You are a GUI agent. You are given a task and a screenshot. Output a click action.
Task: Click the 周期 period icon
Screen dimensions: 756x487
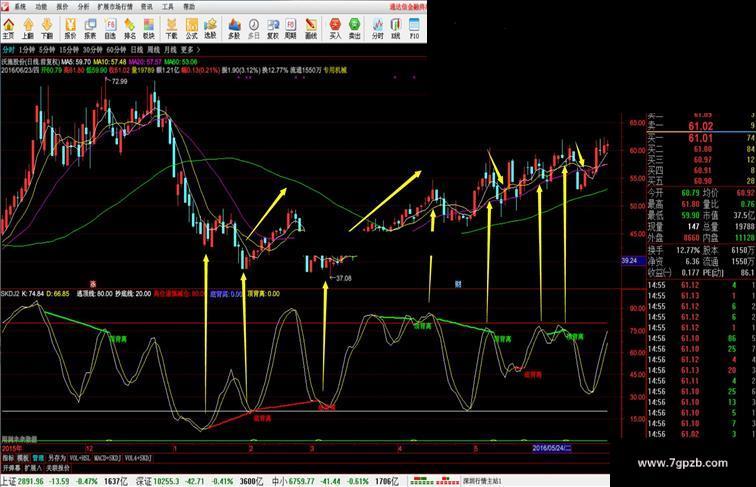tap(291, 28)
